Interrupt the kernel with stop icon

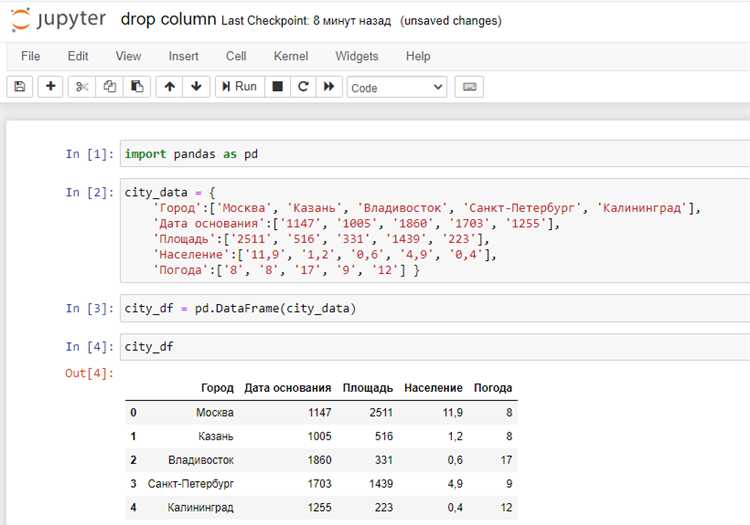(277, 87)
